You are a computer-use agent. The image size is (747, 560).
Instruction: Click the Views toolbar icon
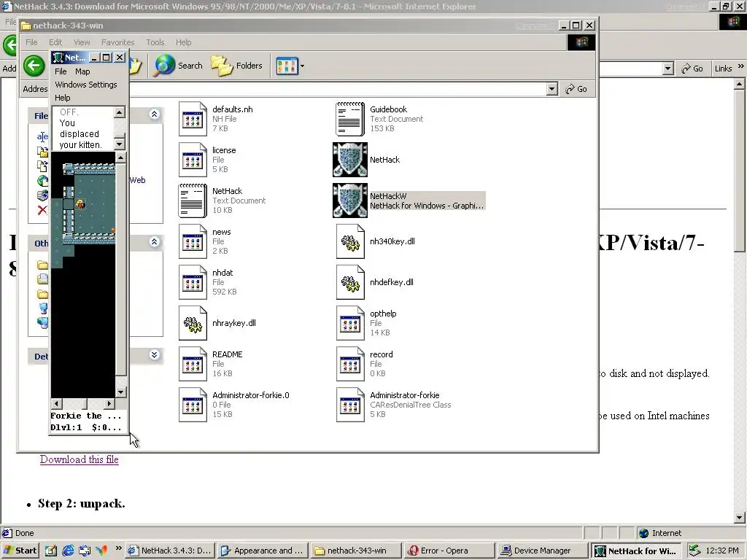click(287, 66)
